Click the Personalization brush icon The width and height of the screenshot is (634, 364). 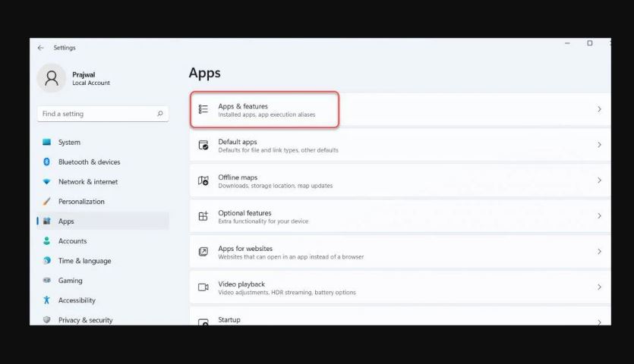(46, 201)
